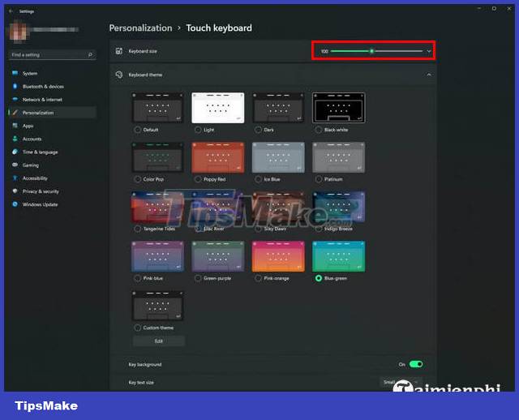
Task: Click the Indigo Breeze theme thumbnail
Action: click(339, 207)
